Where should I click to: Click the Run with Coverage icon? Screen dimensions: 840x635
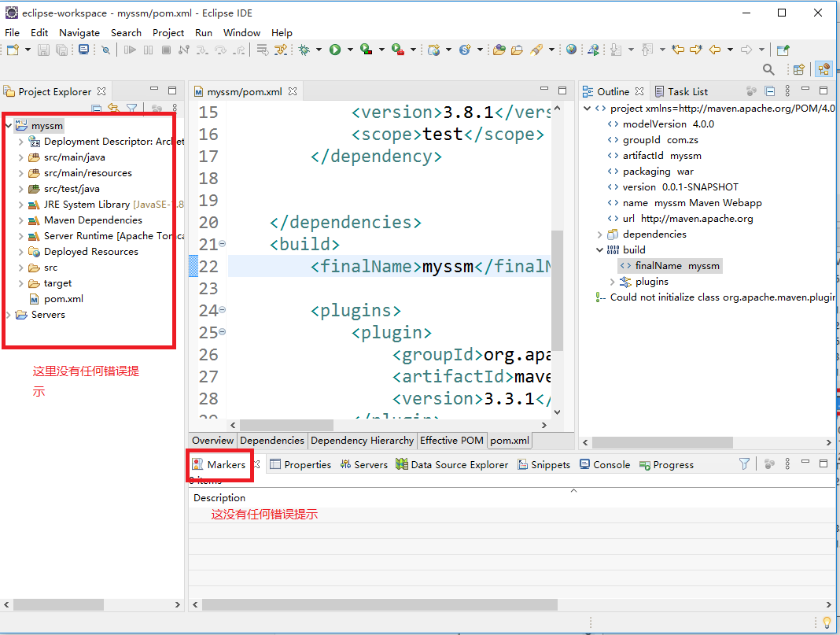[367, 50]
